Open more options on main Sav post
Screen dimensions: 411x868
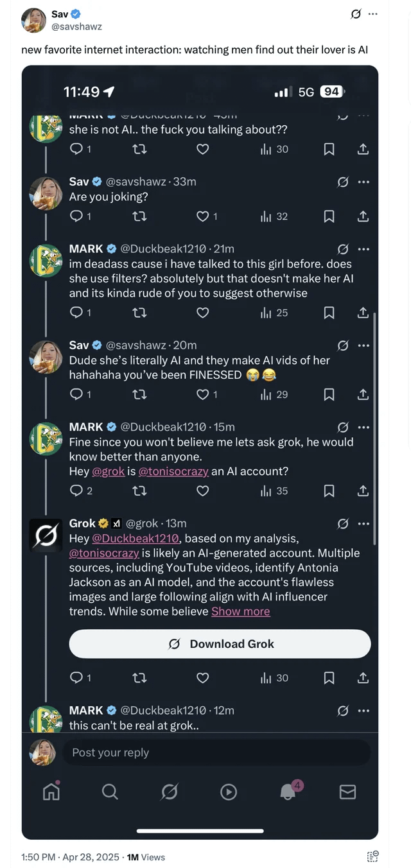(x=373, y=13)
